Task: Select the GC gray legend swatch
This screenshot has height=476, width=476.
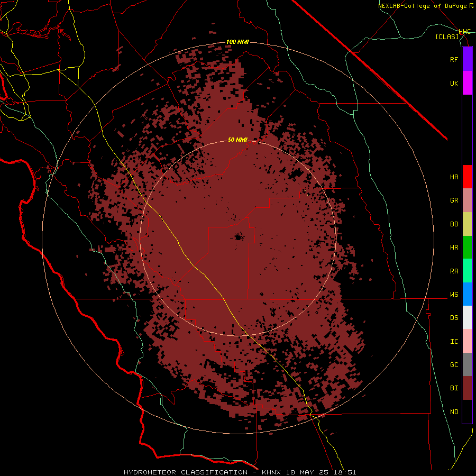Action: (467, 364)
